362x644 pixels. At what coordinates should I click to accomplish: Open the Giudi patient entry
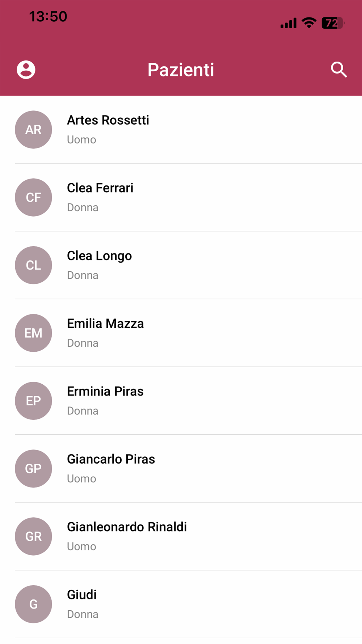[82, 594]
